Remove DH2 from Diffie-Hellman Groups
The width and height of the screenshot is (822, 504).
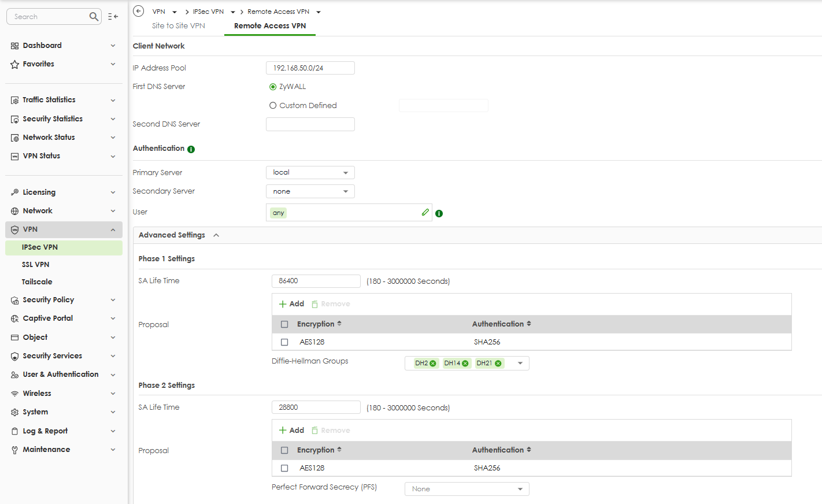click(433, 364)
